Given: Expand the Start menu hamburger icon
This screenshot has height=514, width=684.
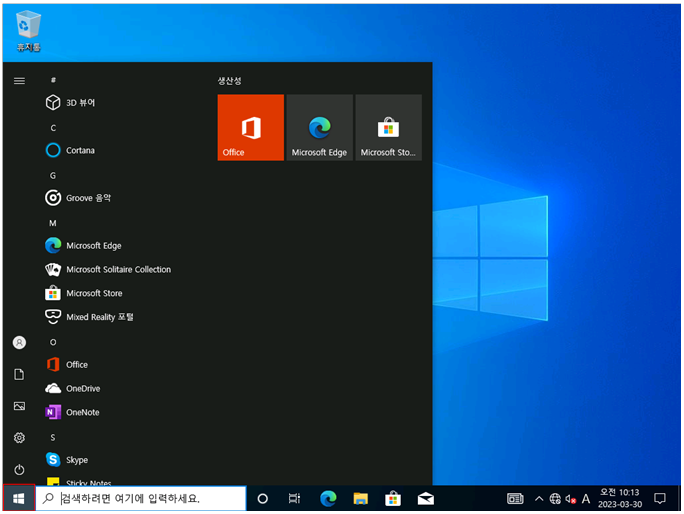Looking at the screenshot, I should click(19, 81).
